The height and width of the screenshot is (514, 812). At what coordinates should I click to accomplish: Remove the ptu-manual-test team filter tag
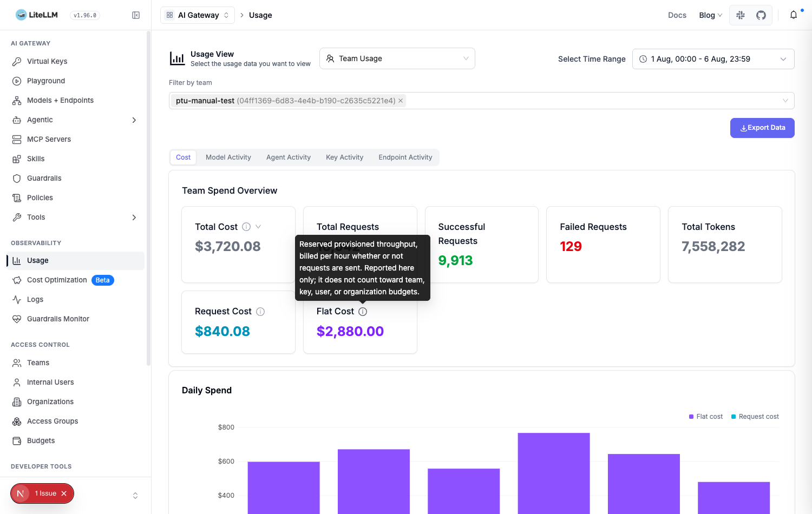(401, 101)
